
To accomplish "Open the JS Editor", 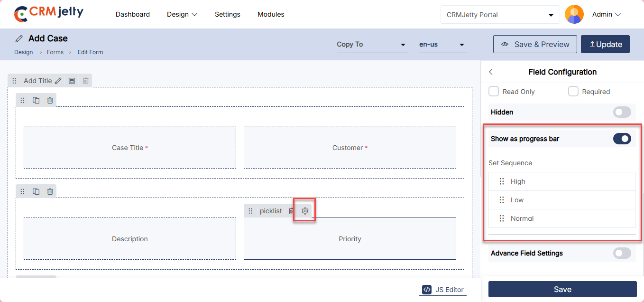I will tap(443, 290).
